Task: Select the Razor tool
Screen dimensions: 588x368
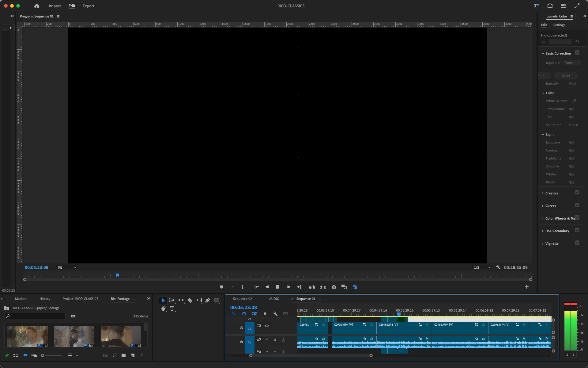Action: coord(190,301)
